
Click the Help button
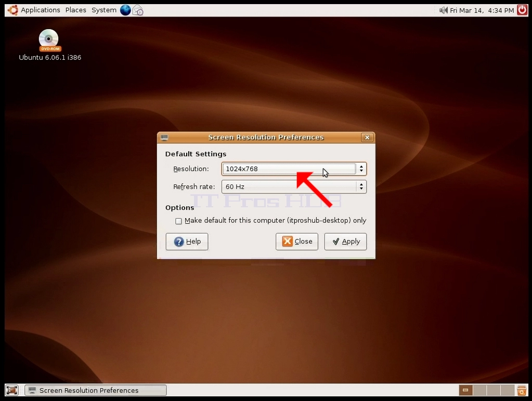tap(187, 242)
